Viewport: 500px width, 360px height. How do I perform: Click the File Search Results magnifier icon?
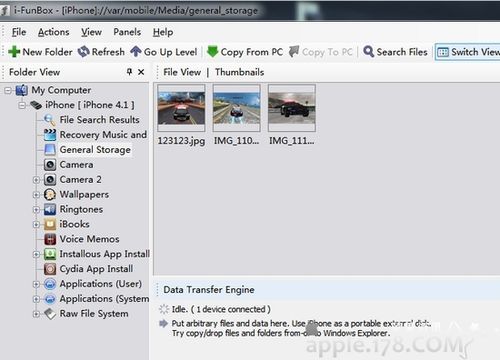50,120
